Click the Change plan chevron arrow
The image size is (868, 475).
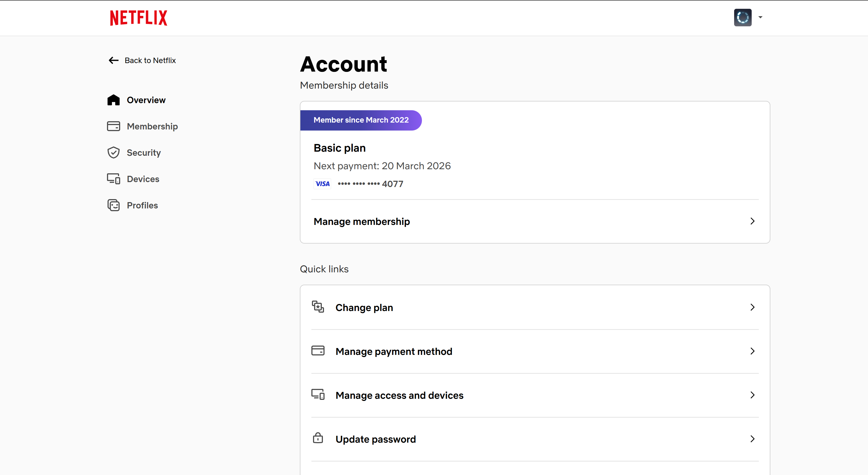coord(752,307)
